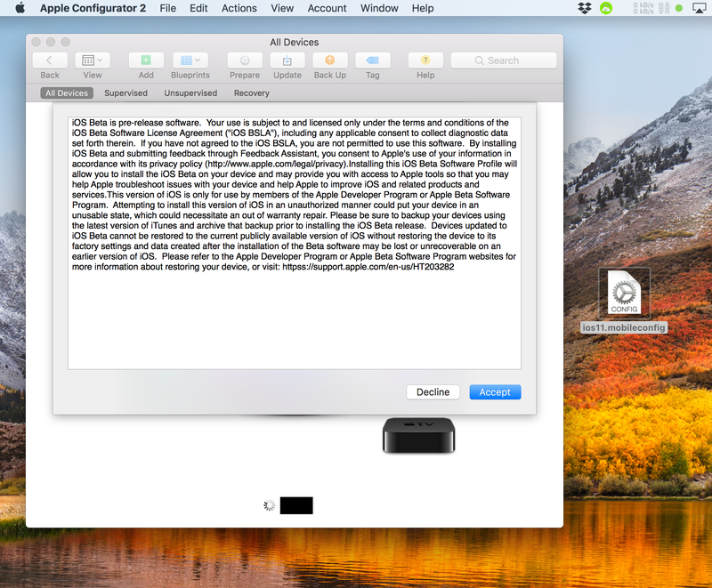The width and height of the screenshot is (712, 588).
Task: Click inside the license agreement text area
Action: click(295, 243)
